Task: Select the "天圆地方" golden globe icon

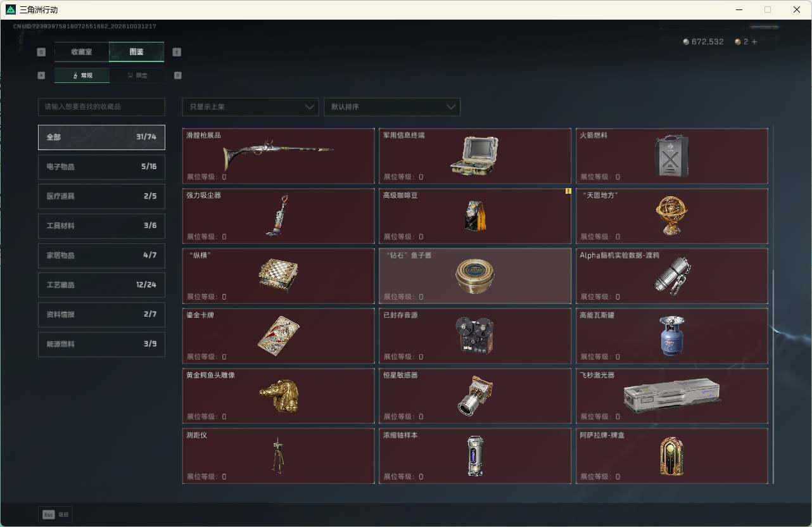Action: pos(671,215)
